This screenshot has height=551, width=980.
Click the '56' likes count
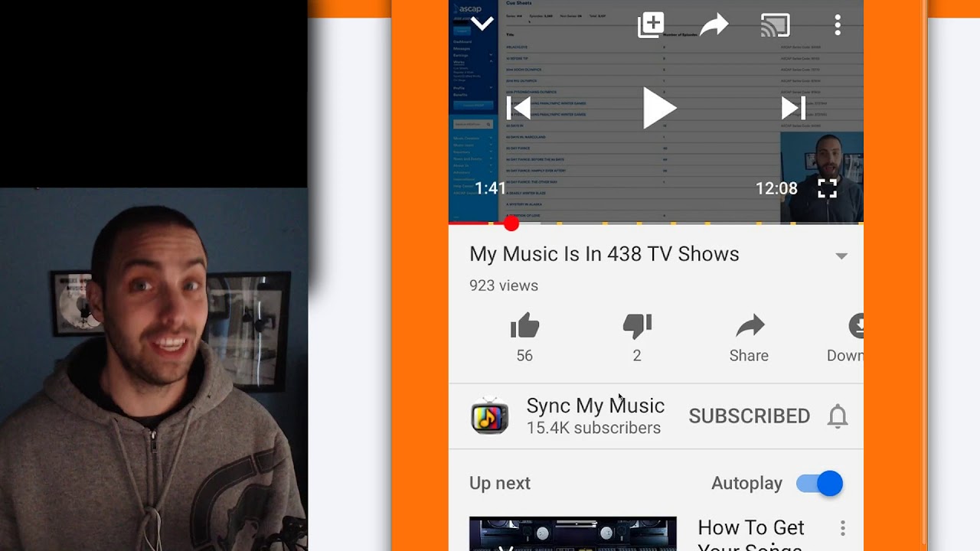[x=524, y=356]
